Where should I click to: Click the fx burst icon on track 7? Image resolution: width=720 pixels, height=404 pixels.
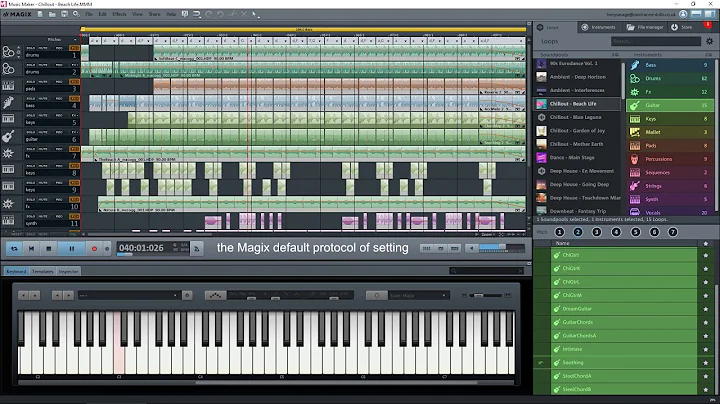[8, 153]
